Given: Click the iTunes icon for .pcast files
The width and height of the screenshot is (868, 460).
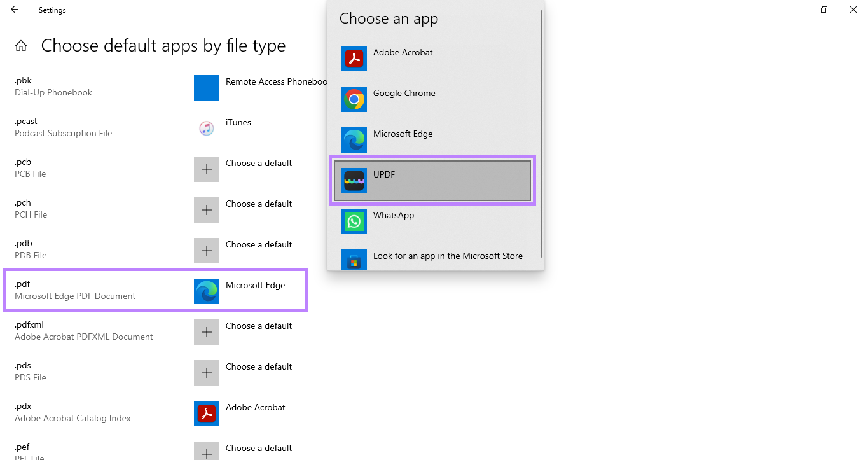Looking at the screenshot, I should tap(206, 128).
